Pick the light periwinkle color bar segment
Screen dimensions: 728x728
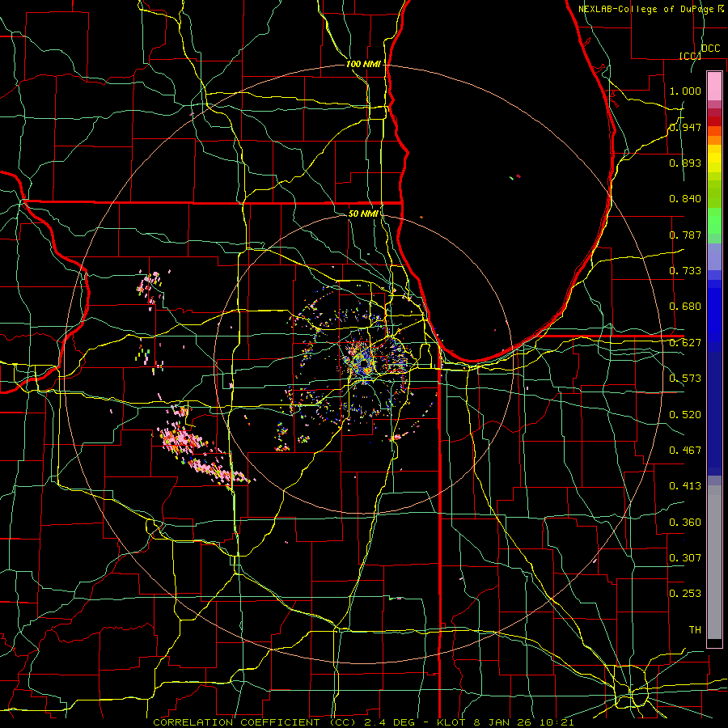pyautogui.click(x=714, y=256)
